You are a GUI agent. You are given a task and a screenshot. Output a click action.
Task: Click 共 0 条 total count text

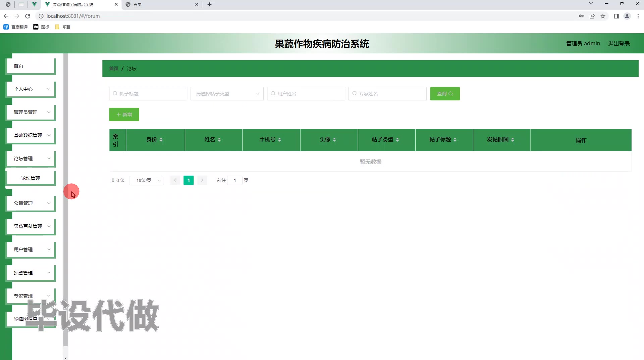coord(118,180)
